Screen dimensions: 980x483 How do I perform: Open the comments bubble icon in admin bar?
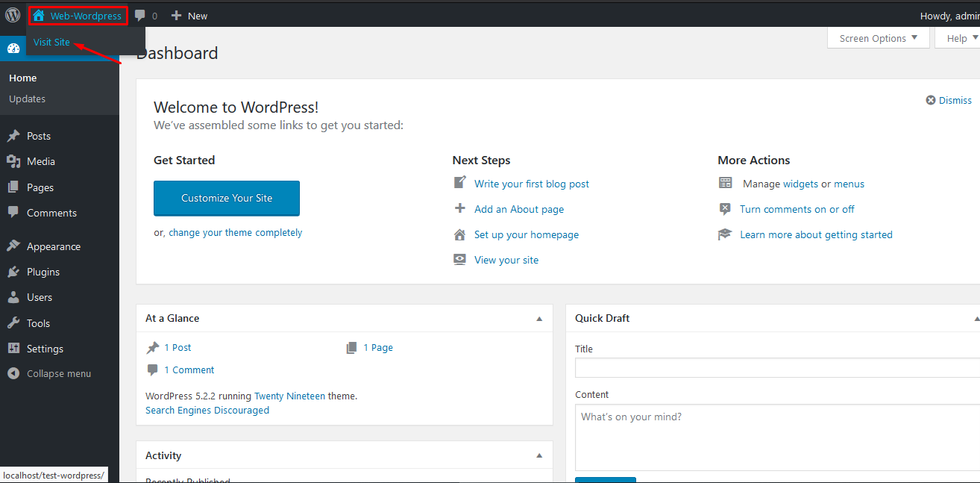(140, 16)
